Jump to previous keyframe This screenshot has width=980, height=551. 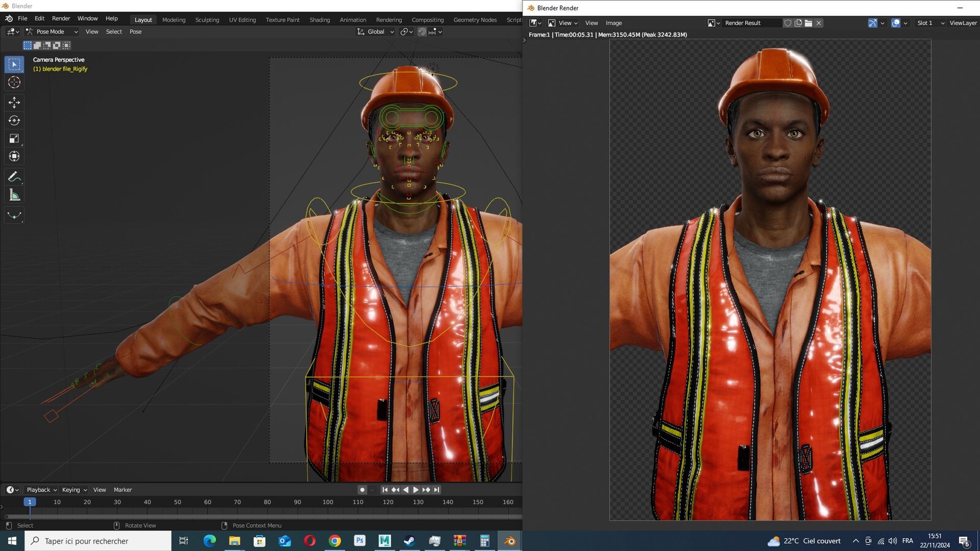click(x=395, y=490)
